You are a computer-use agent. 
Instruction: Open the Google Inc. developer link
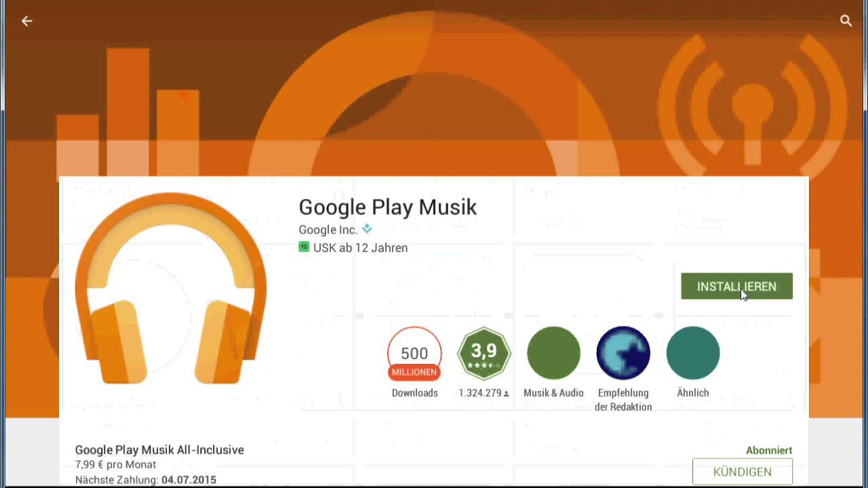(x=328, y=230)
